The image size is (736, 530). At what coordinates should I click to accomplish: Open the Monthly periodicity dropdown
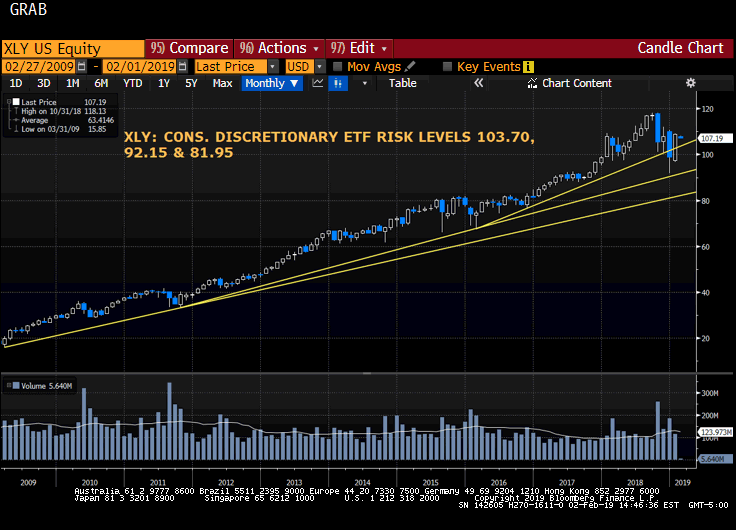(x=272, y=84)
